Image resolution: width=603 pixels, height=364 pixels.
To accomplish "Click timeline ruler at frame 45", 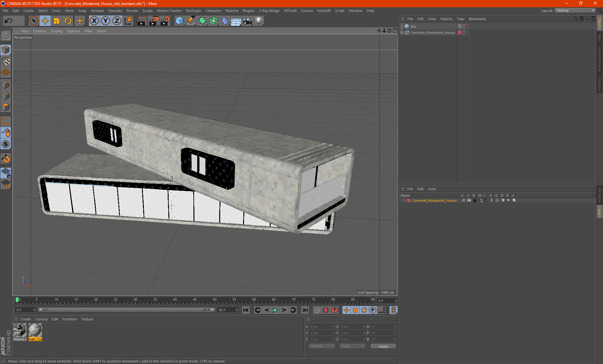I will (195, 300).
